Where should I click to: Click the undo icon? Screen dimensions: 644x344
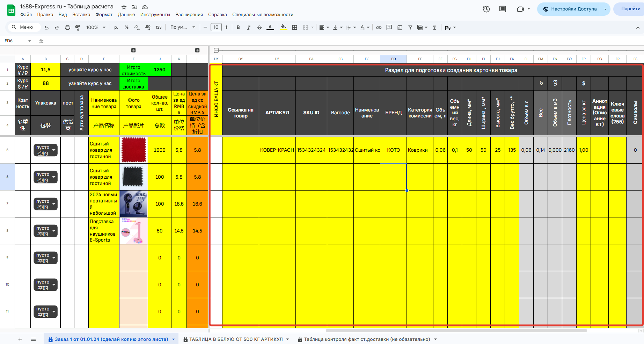click(46, 28)
